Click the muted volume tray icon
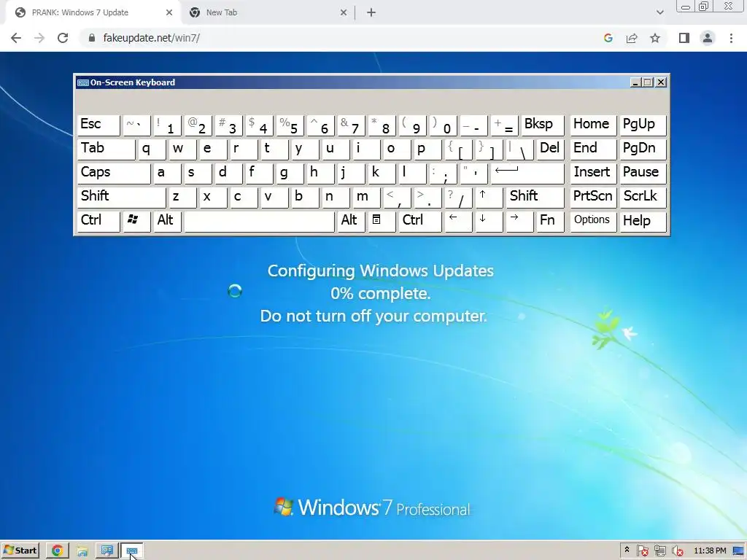 677,551
